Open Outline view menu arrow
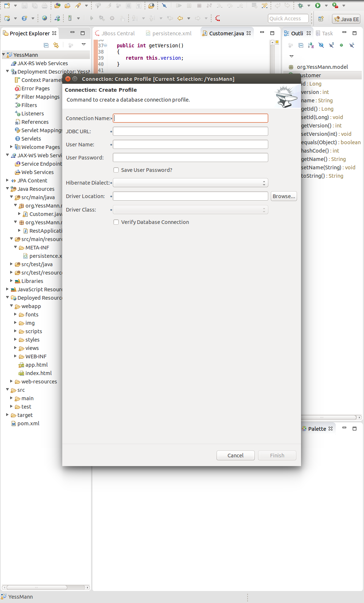This screenshot has height=603, width=364. (x=292, y=56)
